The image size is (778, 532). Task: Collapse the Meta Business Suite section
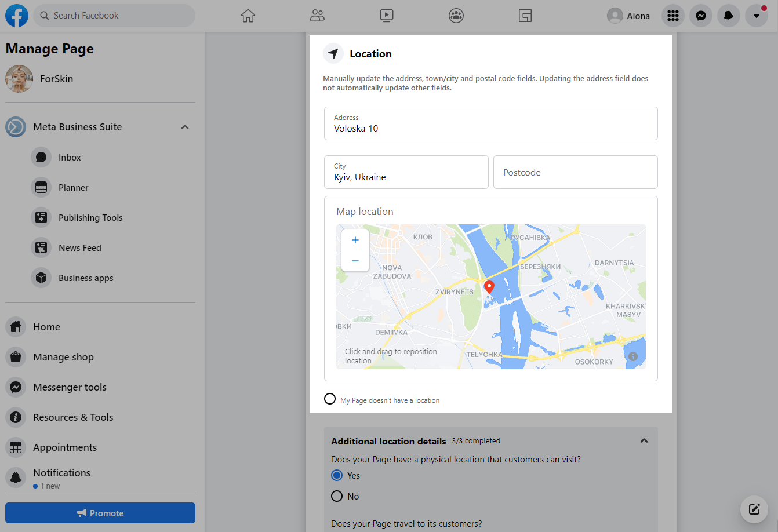(x=185, y=127)
